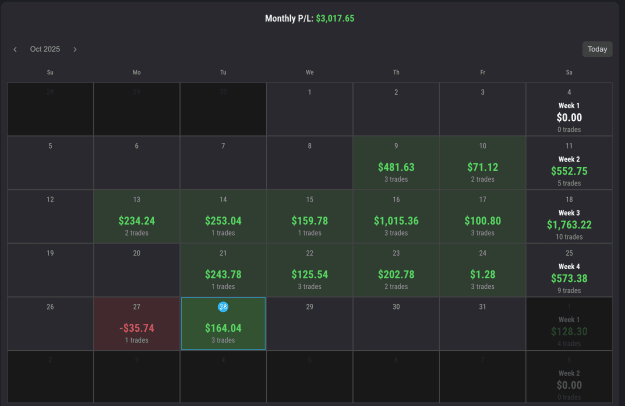The image size is (625, 406).
Task: Open the red October 27 loss day
Action: (136, 324)
